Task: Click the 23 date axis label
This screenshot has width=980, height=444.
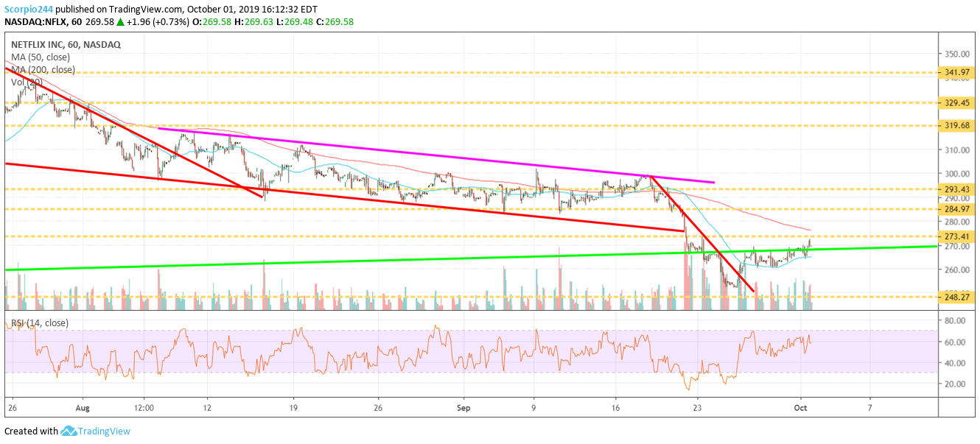Action: click(x=697, y=406)
